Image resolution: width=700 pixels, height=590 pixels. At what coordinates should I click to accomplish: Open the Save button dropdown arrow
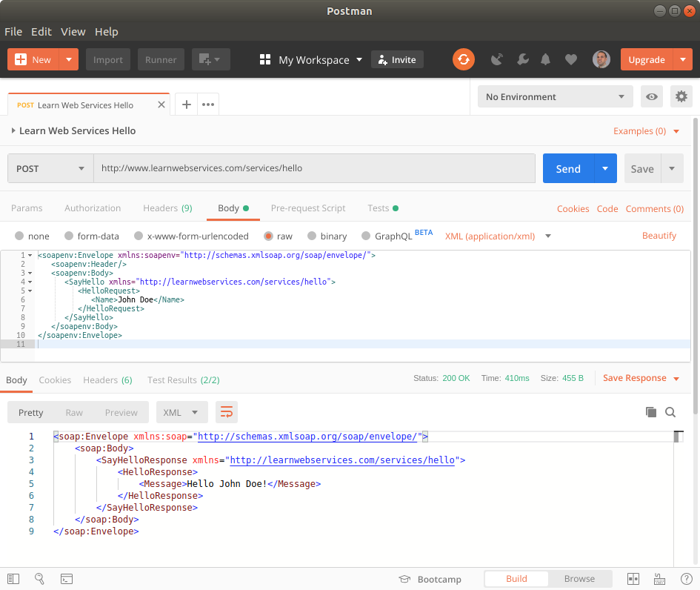(x=672, y=168)
